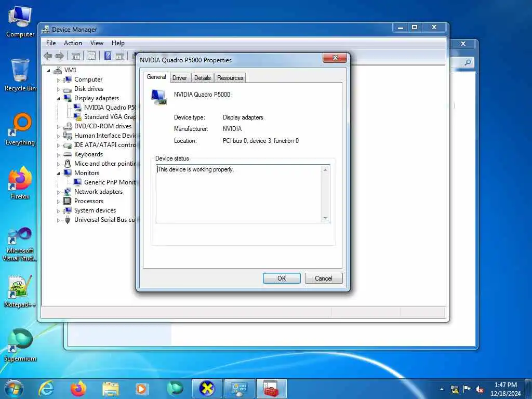The width and height of the screenshot is (532, 399).
Task: Click the blue Help question mark toolbar icon
Action: coord(108,56)
